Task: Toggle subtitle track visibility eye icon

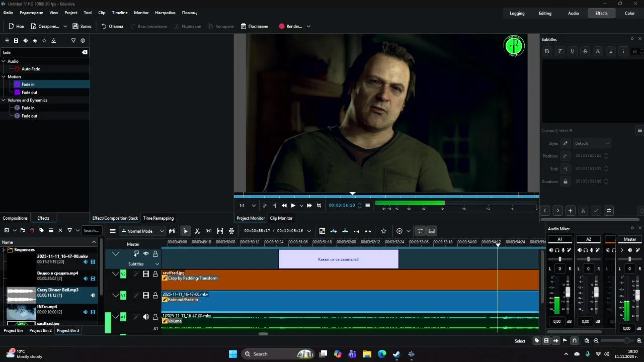Action: point(146,254)
